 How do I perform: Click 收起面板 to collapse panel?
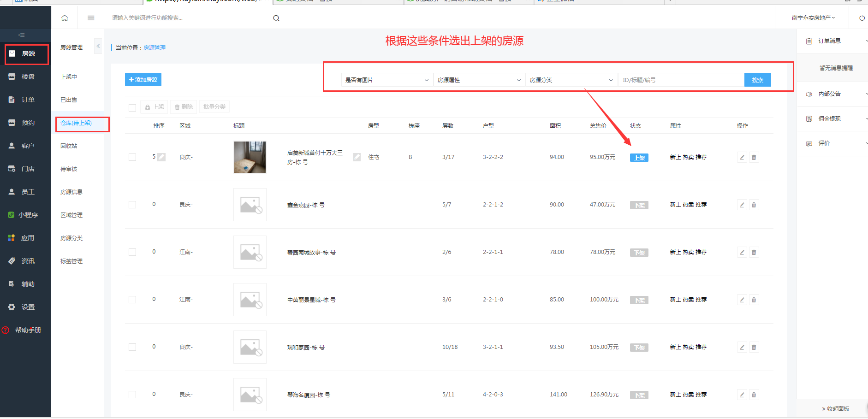(x=835, y=408)
